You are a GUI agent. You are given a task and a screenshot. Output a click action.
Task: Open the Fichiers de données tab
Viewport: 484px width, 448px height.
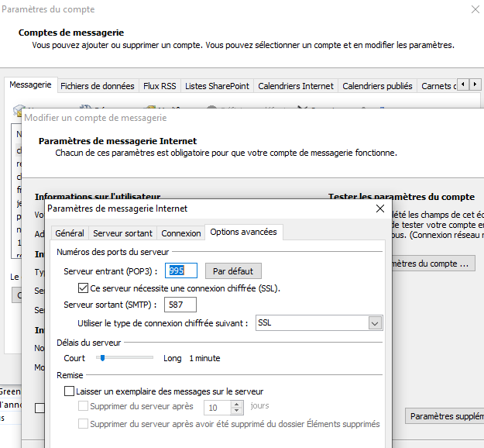coord(98,86)
